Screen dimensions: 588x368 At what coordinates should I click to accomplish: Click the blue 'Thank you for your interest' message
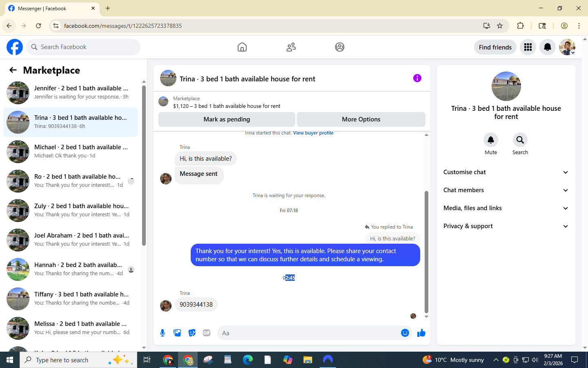(x=305, y=255)
